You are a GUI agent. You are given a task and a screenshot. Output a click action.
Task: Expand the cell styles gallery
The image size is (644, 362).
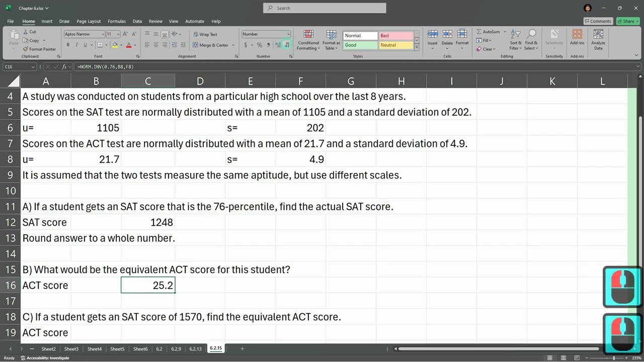(417, 47)
